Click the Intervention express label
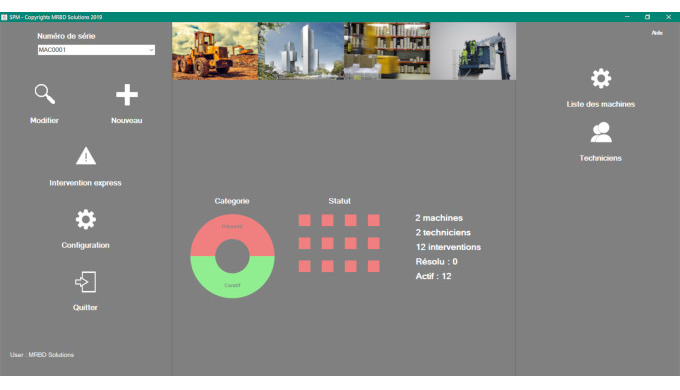Screen dimensions: 680x390 coord(85,183)
